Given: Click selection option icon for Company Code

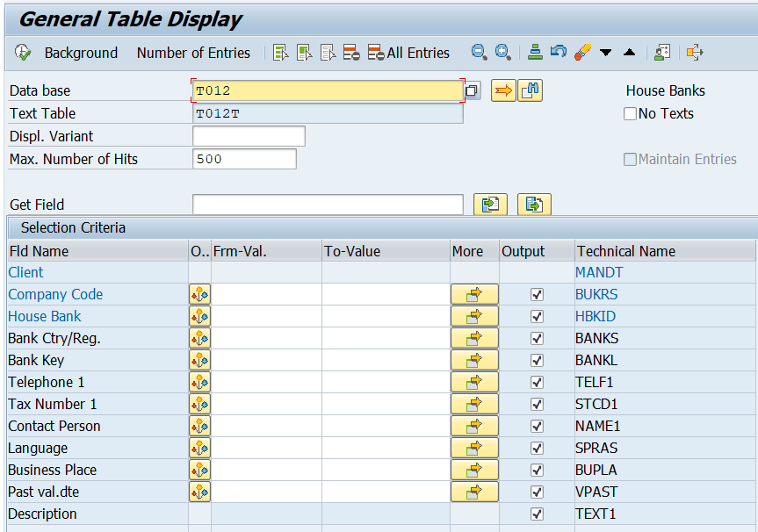Looking at the screenshot, I should 199,294.
